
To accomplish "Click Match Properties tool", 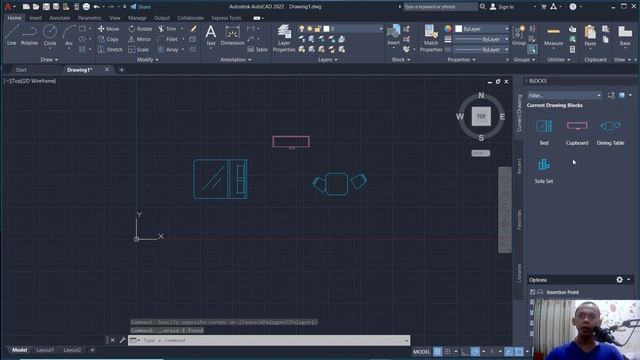I will pos(431,39).
